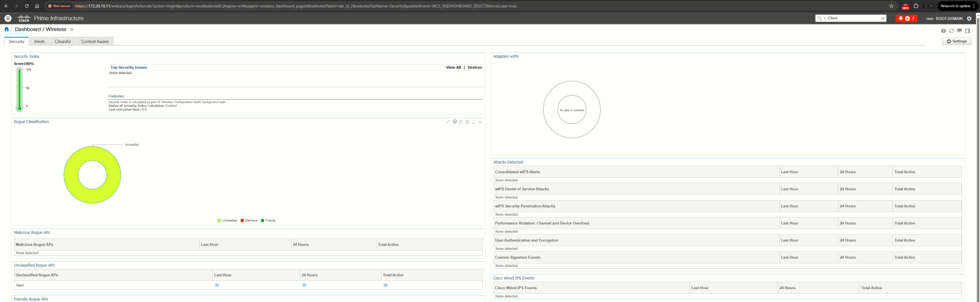Open the root - ROOT-DOMAIN user menu
The width and height of the screenshot is (980, 302).
[x=944, y=18]
